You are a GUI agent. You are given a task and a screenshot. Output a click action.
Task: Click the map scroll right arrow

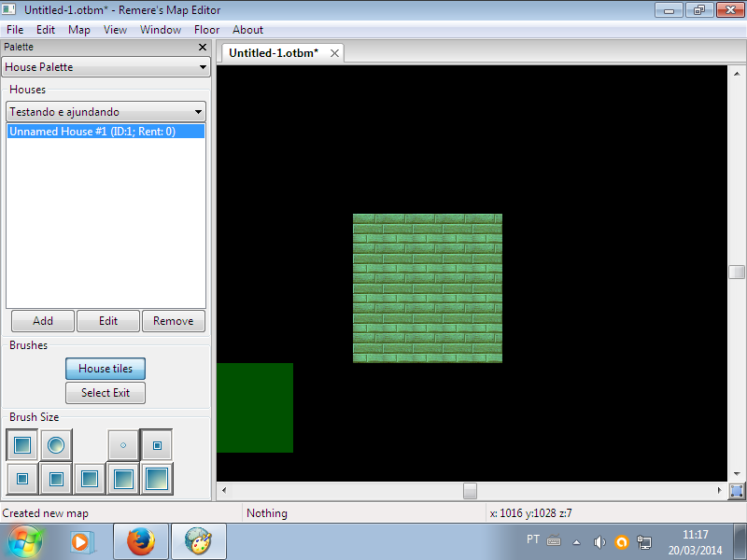coord(719,491)
